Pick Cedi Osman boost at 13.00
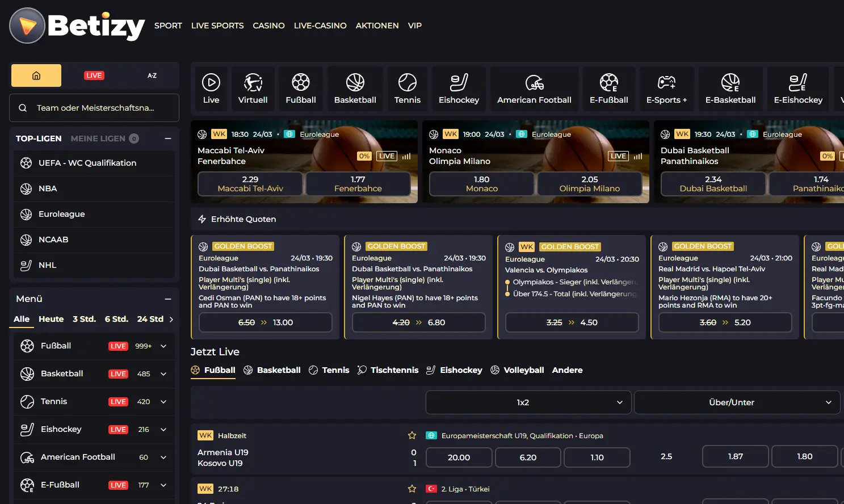Image resolution: width=844 pixels, height=504 pixels. click(266, 322)
